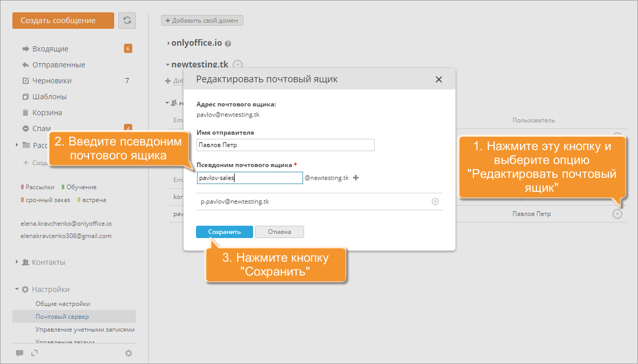Viewport: 638px width, 364px height.
Task: Filter by the встреча tag
Action: pyautogui.click(x=92, y=200)
